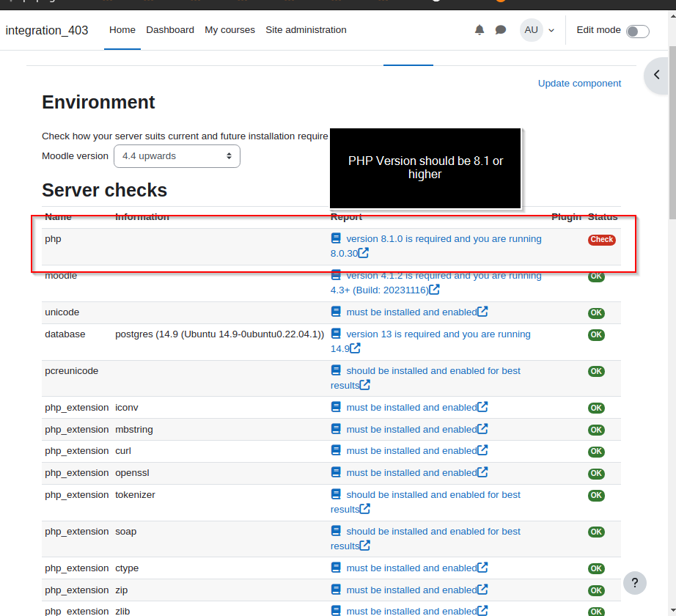This screenshot has height=616, width=676.
Task: Click the openssl row book icon
Action: tap(336, 472)
